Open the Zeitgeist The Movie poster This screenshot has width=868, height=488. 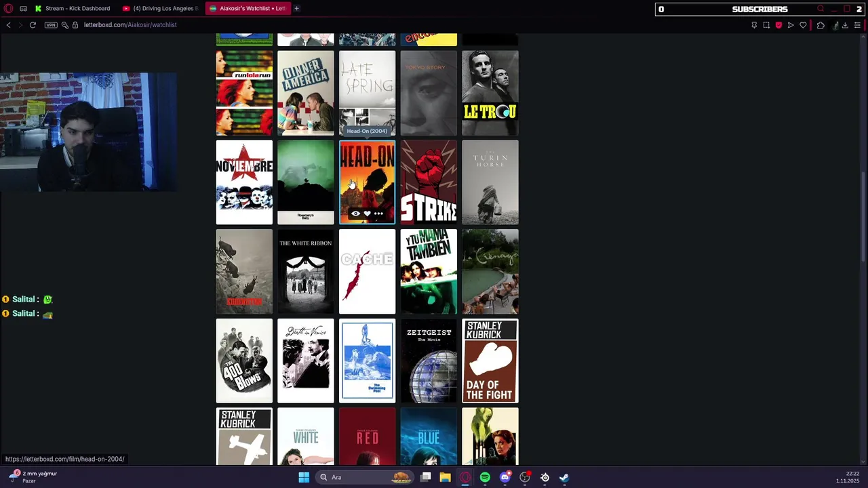429,361
